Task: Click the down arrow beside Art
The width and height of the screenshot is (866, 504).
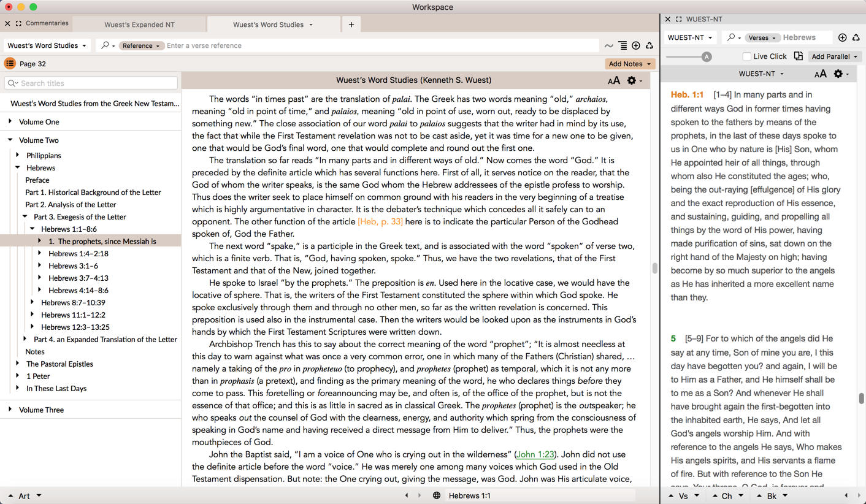Action: [x=39, y=495]
